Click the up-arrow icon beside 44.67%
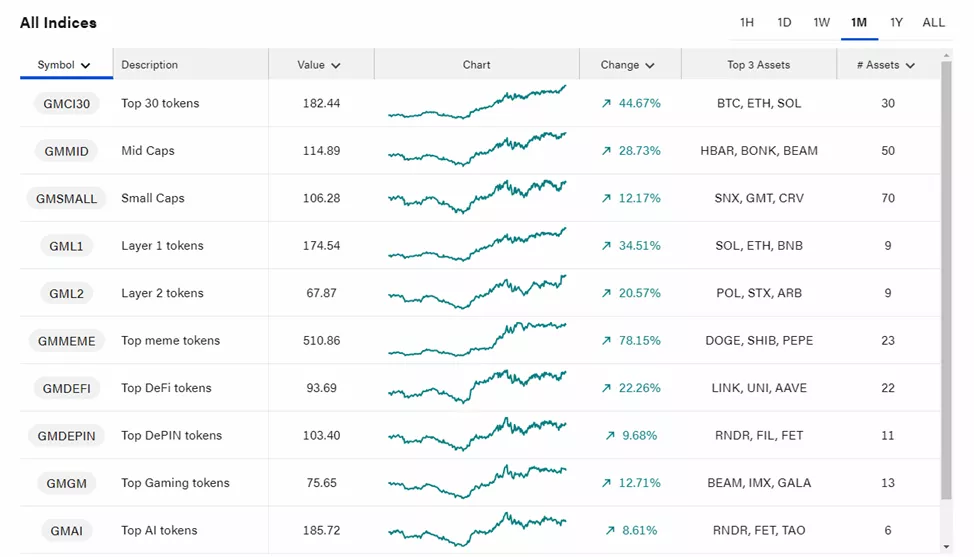This screenshot has width=974, height=557. [606, 104]
